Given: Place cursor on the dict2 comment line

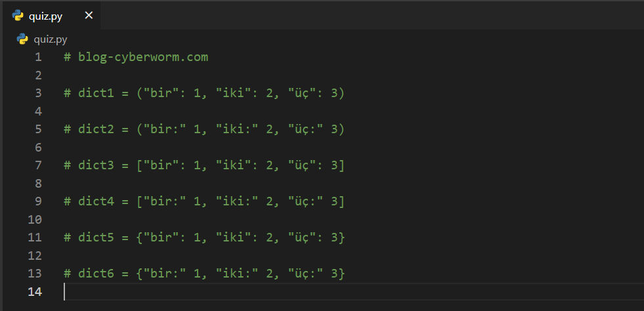Looking at the screenshot, I should pyautogui.click(x=204, y=129).
